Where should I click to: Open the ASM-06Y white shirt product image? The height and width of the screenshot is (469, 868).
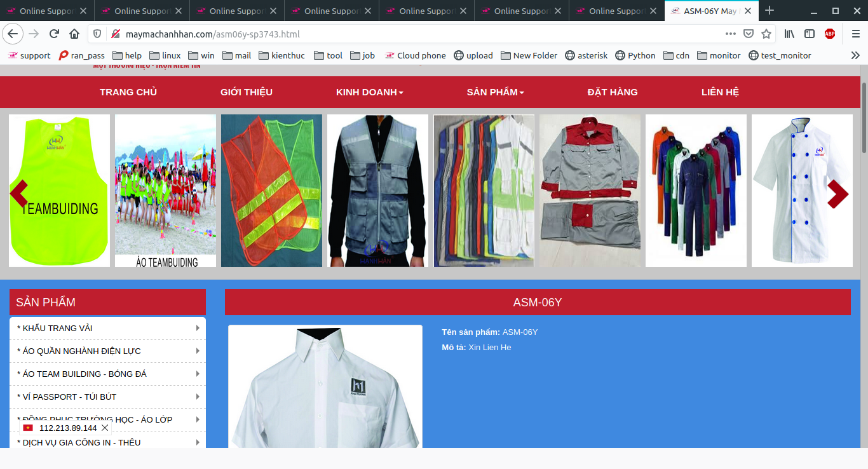(x=325, y=387)
